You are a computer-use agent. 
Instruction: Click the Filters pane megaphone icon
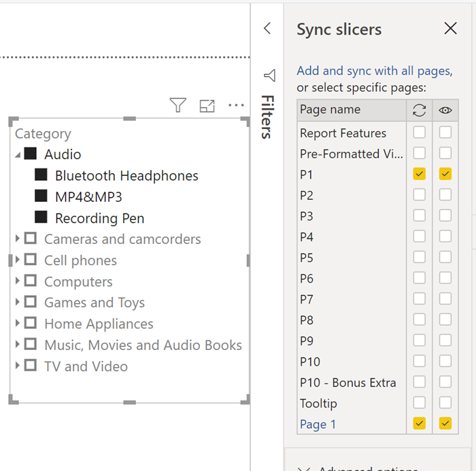pyautogui.click(x=269, y=75)
